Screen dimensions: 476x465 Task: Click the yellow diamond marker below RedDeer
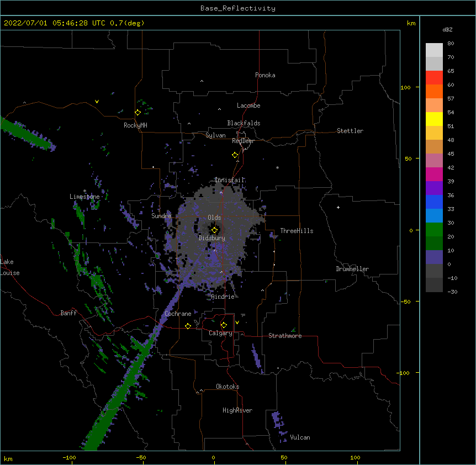[x=235, y=155]
